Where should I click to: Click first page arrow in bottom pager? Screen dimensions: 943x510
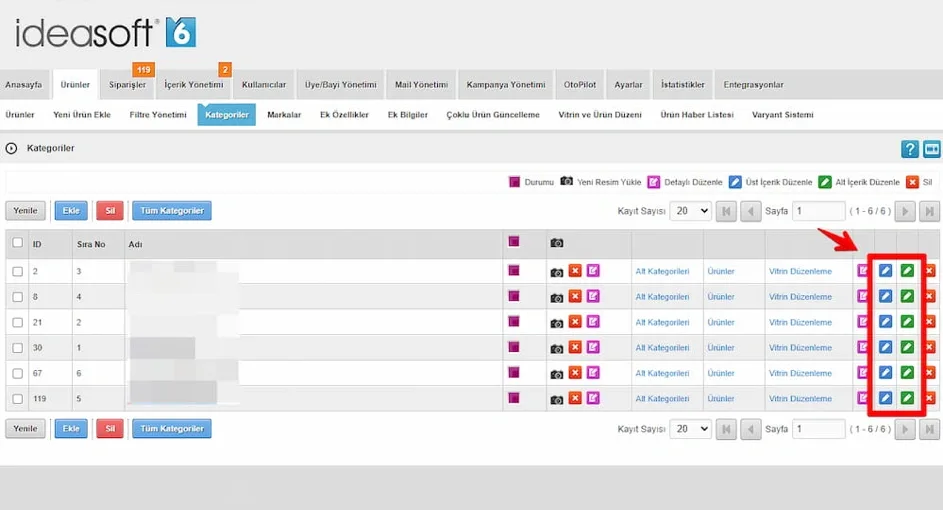pos(726,429)
